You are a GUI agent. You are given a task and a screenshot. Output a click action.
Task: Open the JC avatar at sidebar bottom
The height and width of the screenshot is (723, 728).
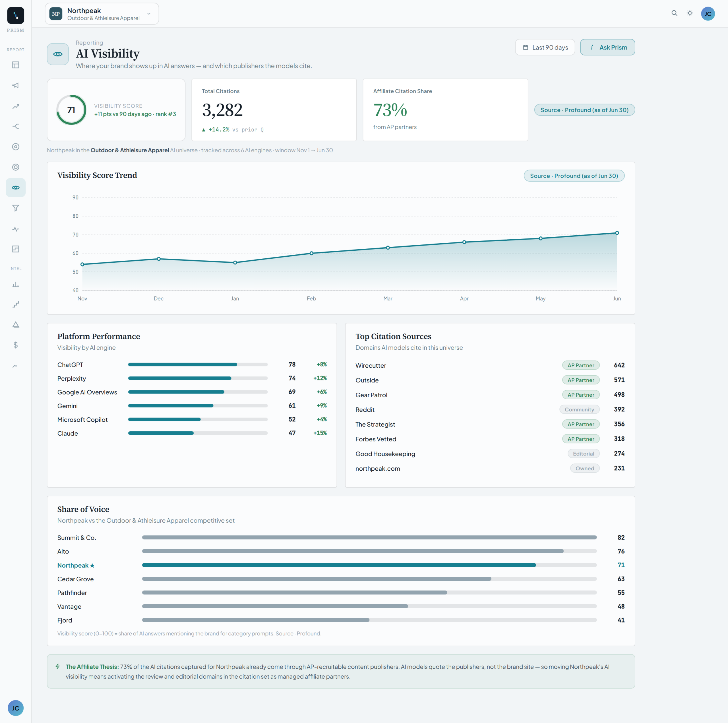(15, 708)
